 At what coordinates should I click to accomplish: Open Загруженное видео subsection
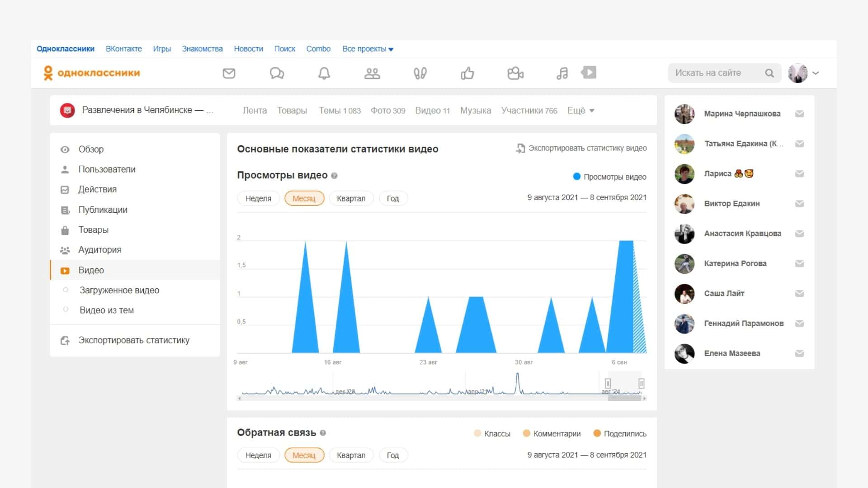click(119, 290)
